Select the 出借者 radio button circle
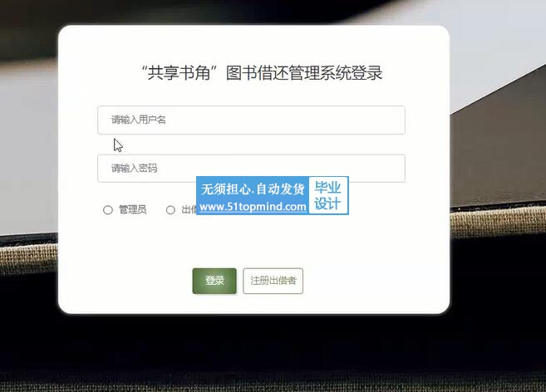546x392 pixels. point(170,210)
